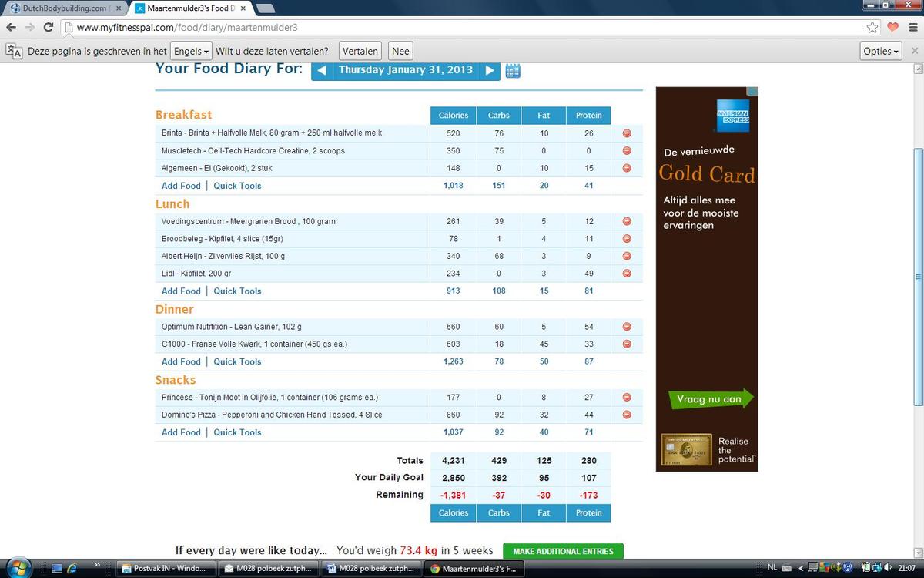Viewport: 924px width, 578px height.
Task: Switch to the DutchBodybuilding.com tab
Action: coord(65,8)
